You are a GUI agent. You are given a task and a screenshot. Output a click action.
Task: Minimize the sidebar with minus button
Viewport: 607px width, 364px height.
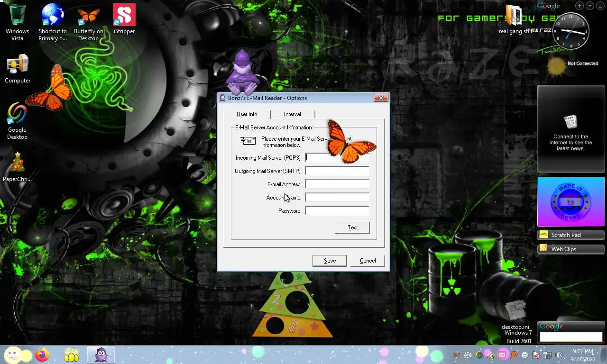[x=600, y=6]
